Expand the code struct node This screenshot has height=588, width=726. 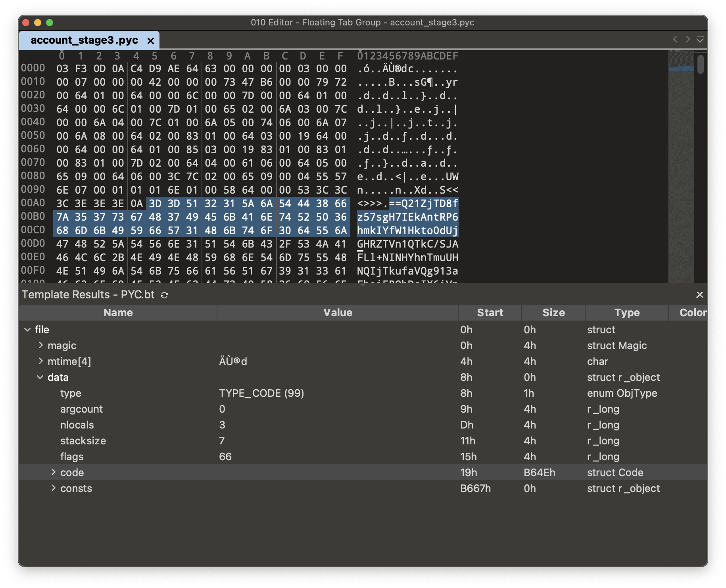53,473
